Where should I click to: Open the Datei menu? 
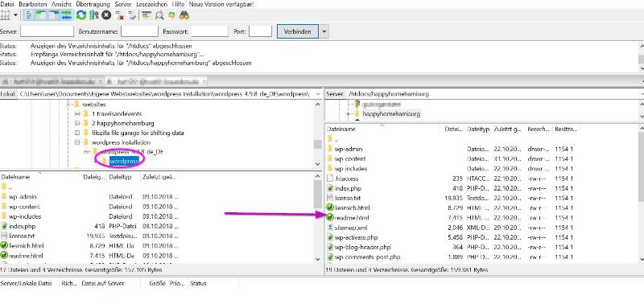click(x=8, y=4)
